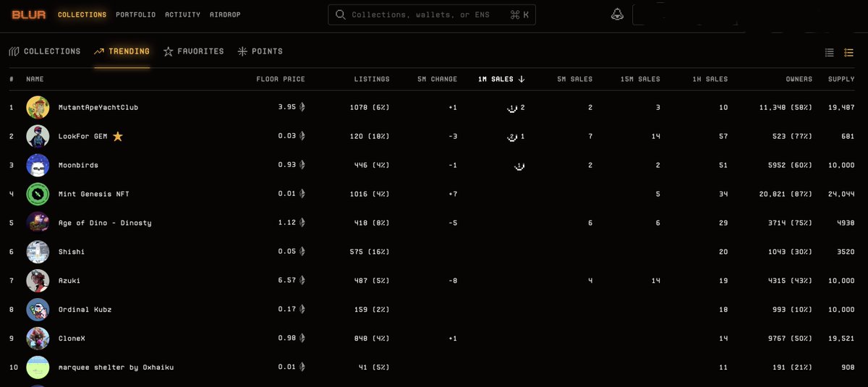Click the ⌘K shortcut hint in search
Screen dimensions: 868x387
pos(519,14)
